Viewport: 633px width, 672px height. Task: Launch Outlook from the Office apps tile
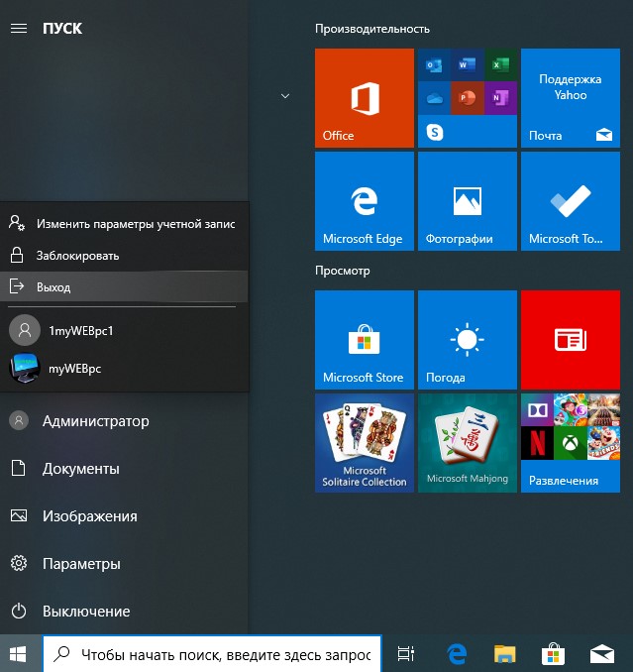434,65
